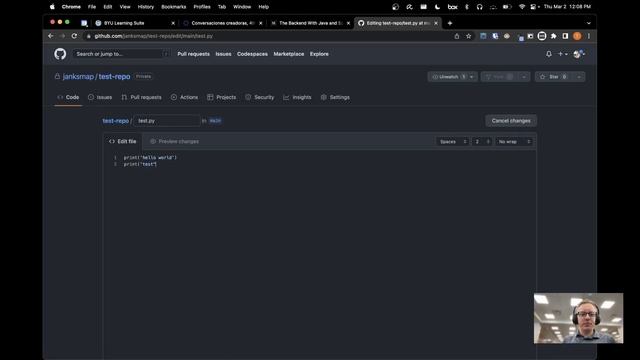
Task: Switch to the Conversaciones creadoras tab
Action: (223, 23)
